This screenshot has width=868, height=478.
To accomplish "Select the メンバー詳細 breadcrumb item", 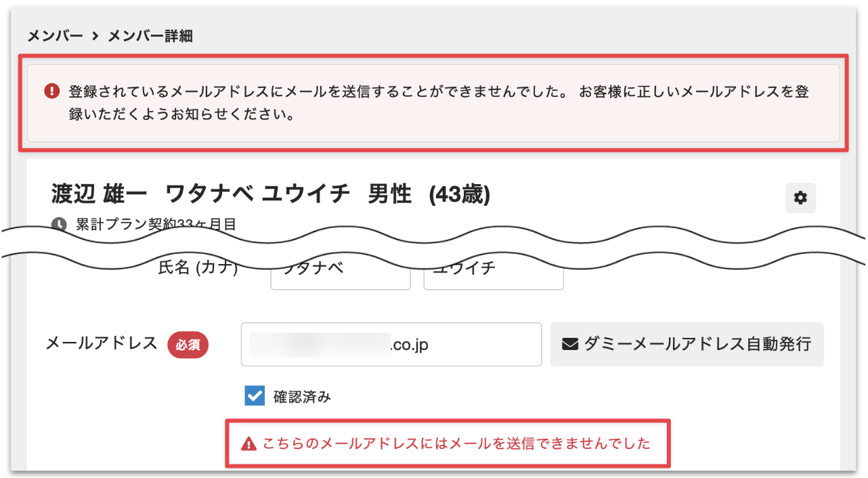I will (150, 37).
